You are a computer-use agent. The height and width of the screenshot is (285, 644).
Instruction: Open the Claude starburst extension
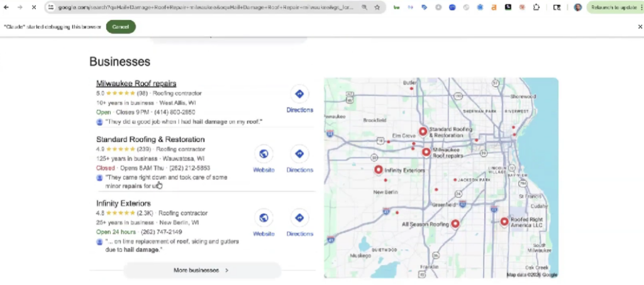click(522, 8)
